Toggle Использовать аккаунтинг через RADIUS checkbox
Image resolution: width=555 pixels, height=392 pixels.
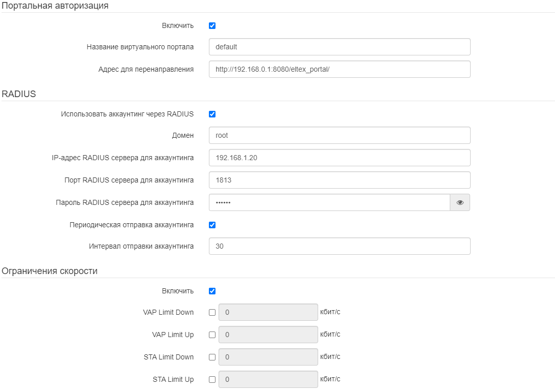[x=212, y=114]
